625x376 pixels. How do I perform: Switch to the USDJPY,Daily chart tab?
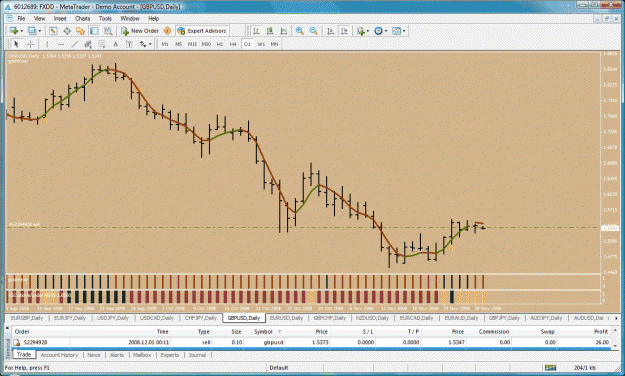(113, 318)
